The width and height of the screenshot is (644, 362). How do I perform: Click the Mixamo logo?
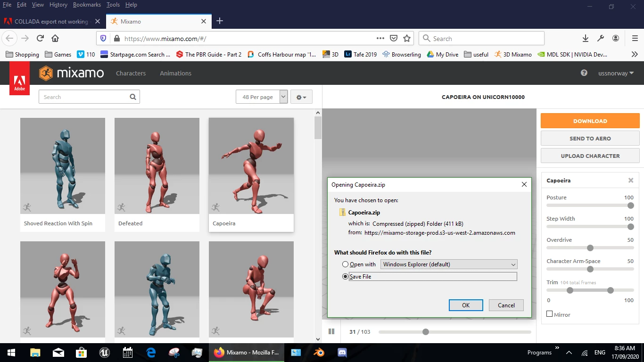(72, 73)
